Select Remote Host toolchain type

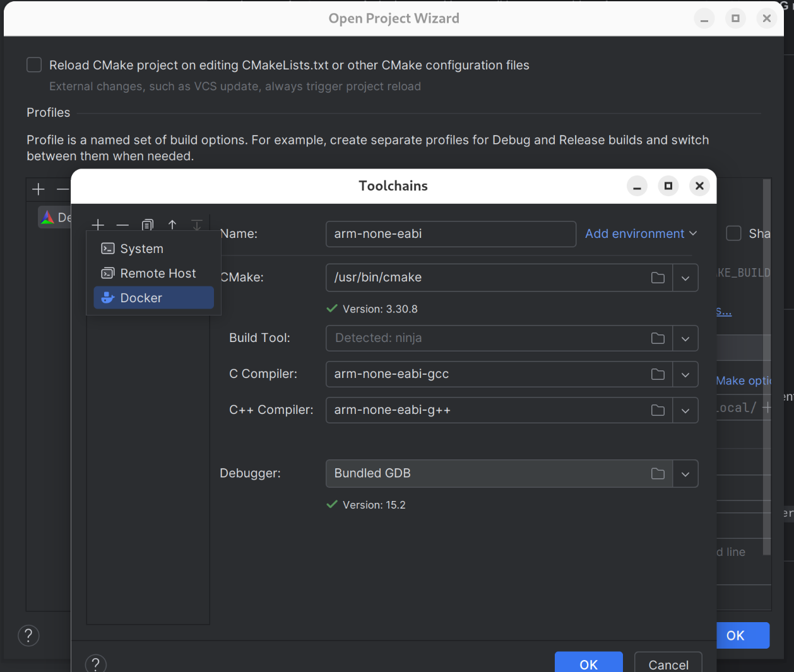(153, 273)
